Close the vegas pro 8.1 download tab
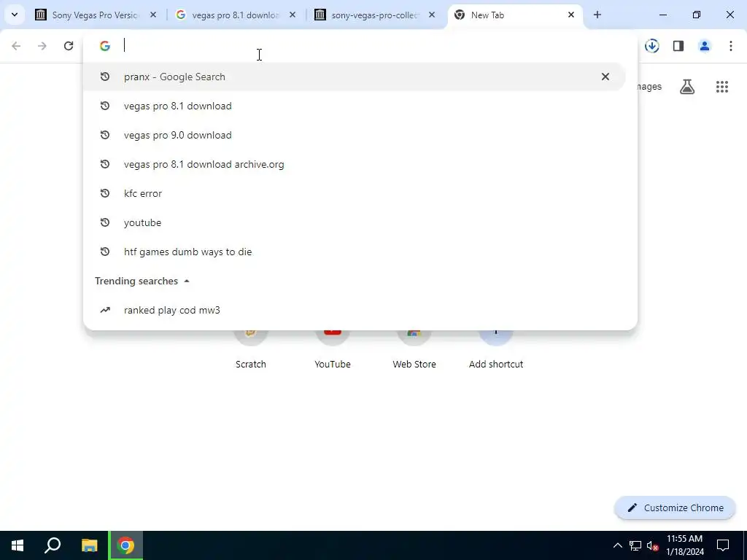The width and height of the screenshot is (747, 560). [x=293, y=15]
